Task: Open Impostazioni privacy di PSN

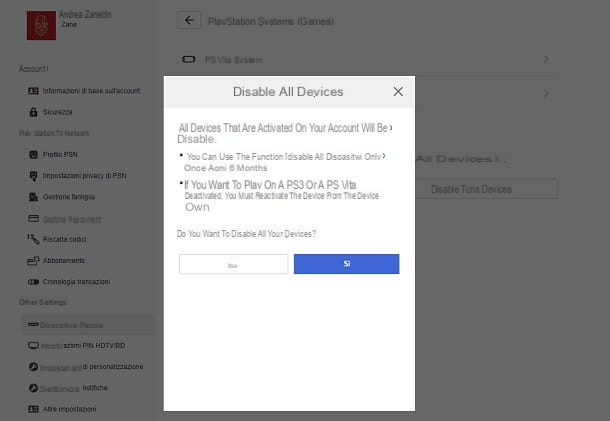Action: click(x=84, y=175)
